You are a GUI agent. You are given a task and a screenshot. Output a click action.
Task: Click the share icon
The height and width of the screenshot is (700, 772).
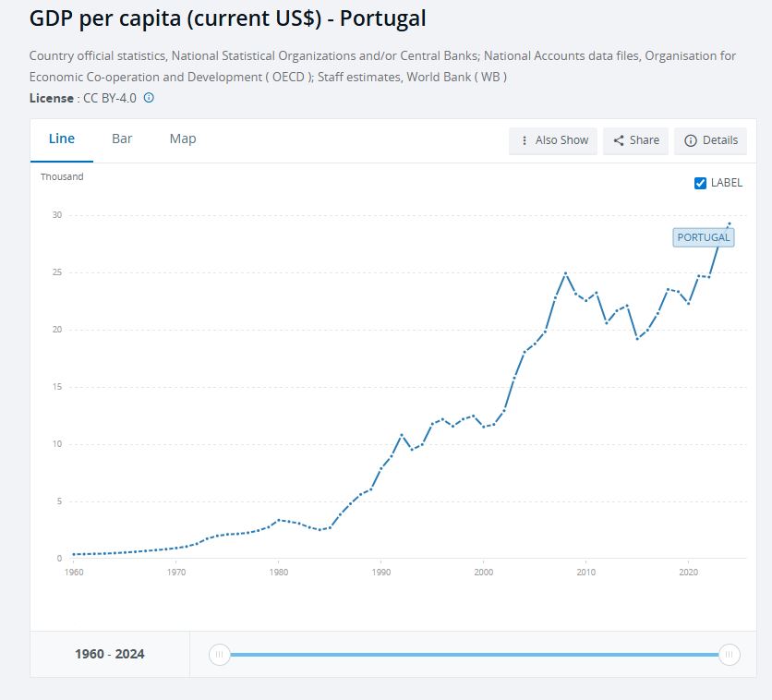tap(619, 140)
